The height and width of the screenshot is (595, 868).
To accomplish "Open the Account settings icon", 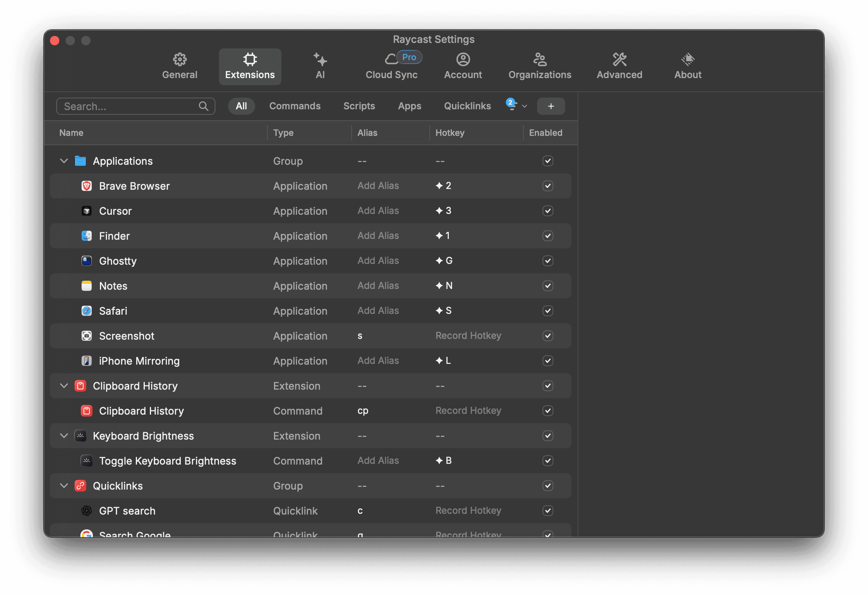I will pyautogui.click(x=463, y=59).
